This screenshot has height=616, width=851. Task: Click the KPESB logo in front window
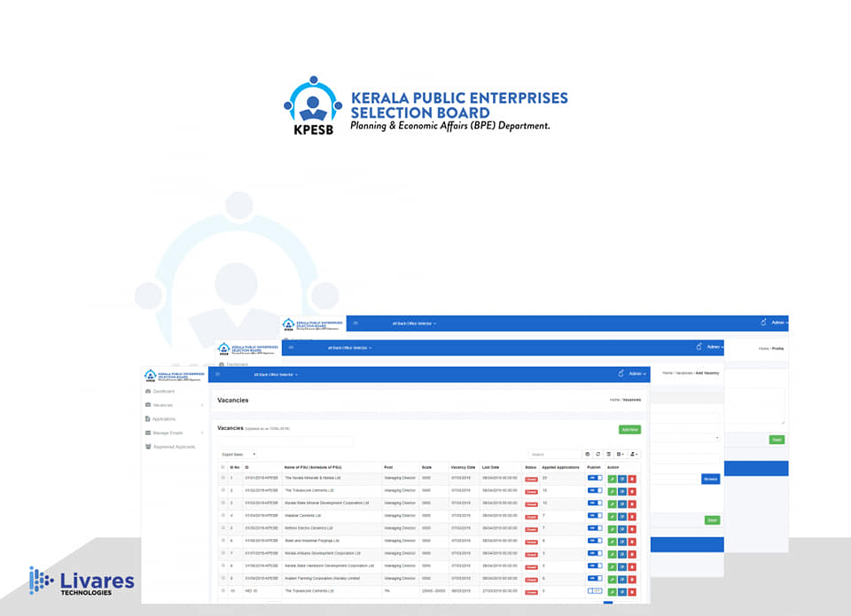[175, 376]
